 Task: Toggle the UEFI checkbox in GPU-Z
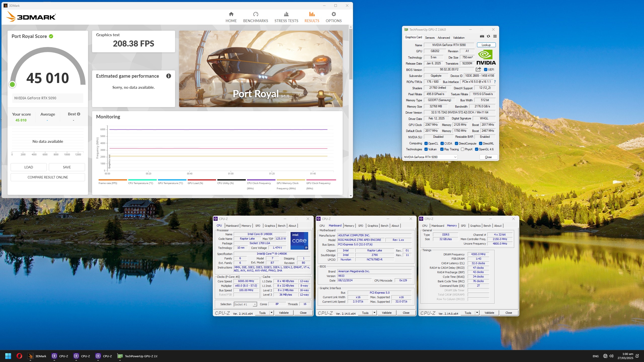[486, 70]
